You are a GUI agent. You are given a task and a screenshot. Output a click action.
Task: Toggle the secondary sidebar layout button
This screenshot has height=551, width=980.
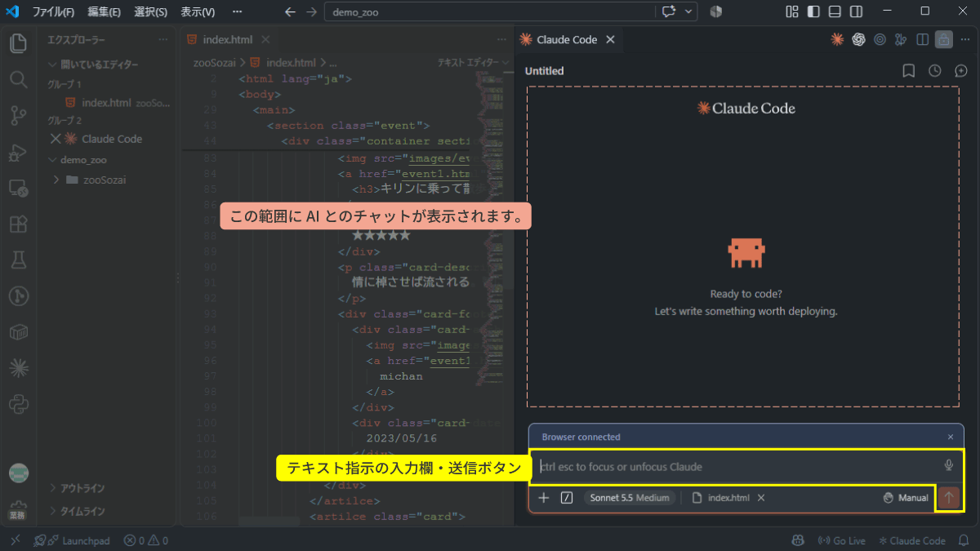856,11
